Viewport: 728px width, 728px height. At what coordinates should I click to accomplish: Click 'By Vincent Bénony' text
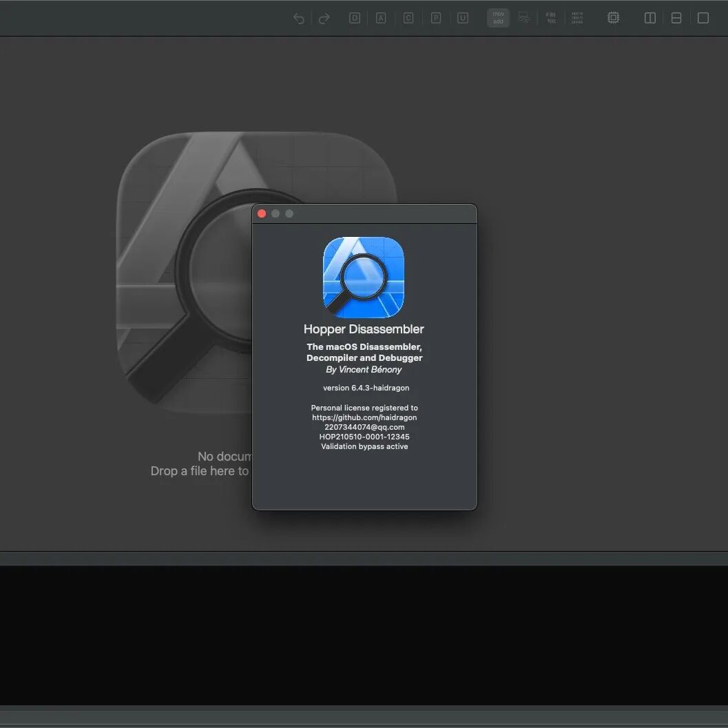tap(364, 370)
